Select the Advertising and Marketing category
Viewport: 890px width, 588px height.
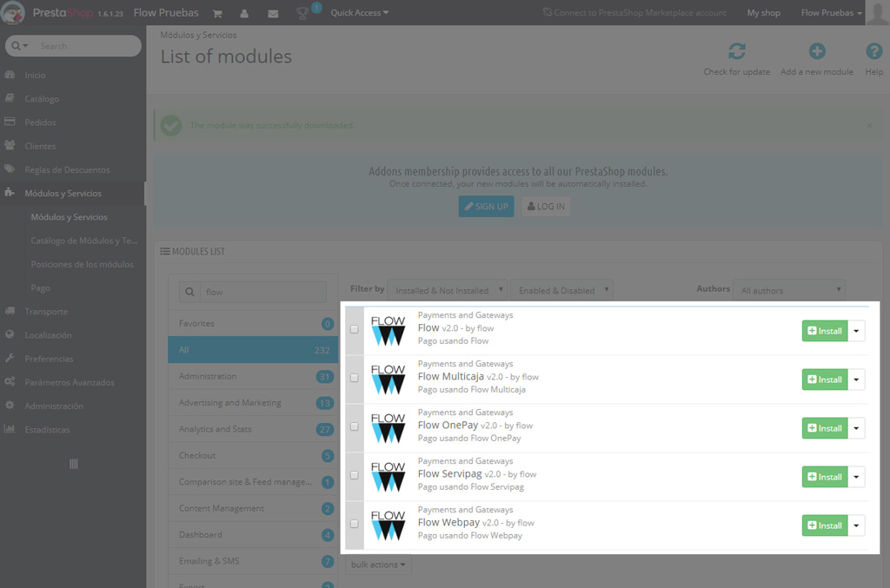click(x=253, y=403)
